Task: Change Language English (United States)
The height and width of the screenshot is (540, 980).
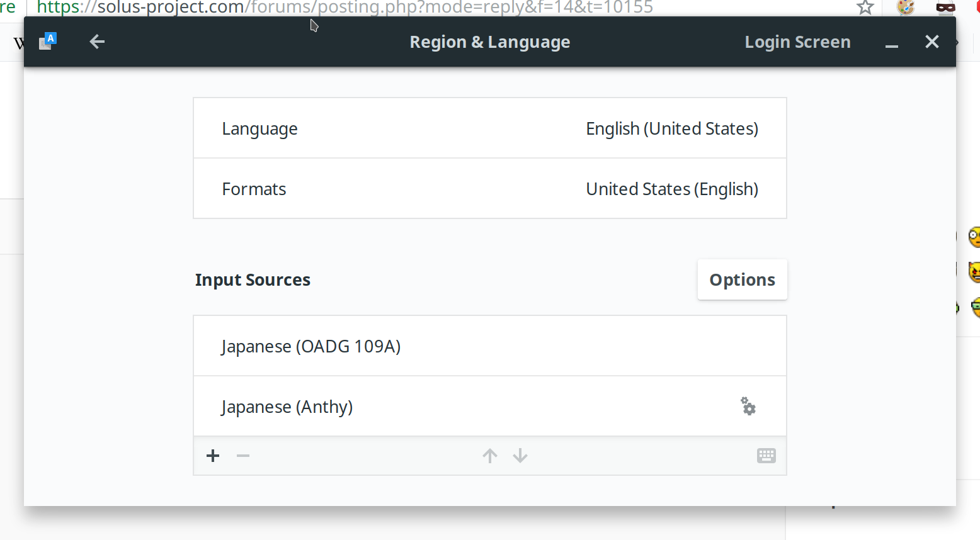Action: [490, 128]
